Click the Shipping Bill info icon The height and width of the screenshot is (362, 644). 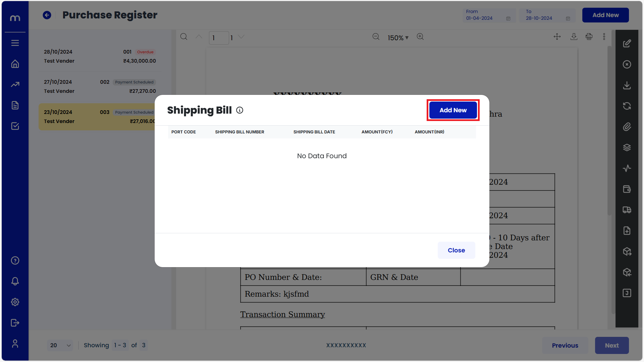click(239, 110)
